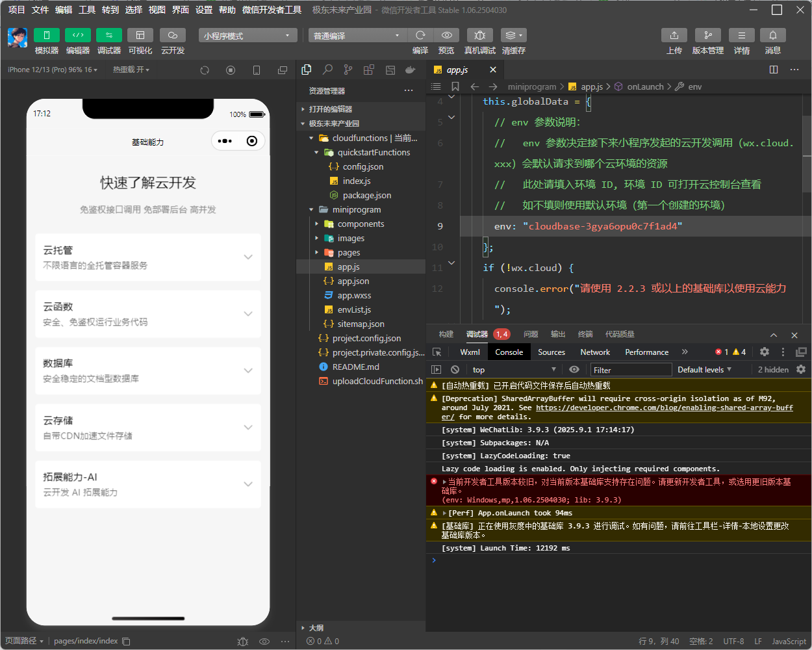
Task: Toggle the 调试器 debugger panel button
Action: pyautogui.click(x=109, y=35)
